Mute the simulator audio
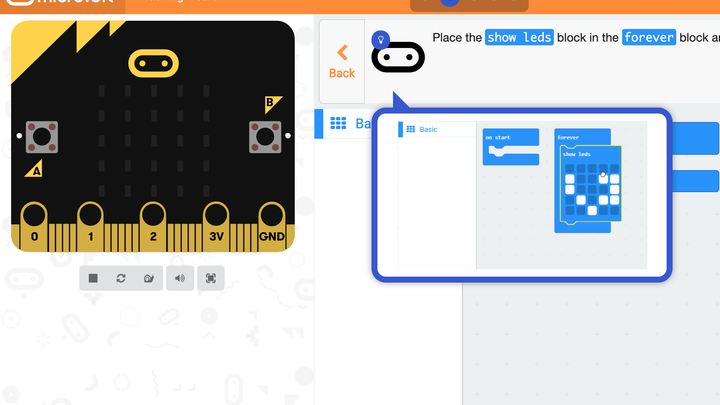720x405 pixels. (x=180, y=278)
